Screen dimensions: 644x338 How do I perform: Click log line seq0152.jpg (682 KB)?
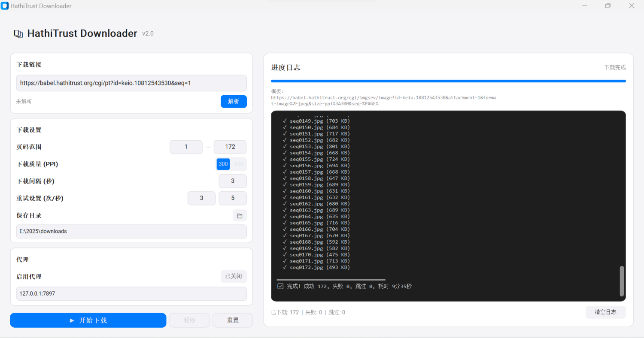tap(316, 140)
